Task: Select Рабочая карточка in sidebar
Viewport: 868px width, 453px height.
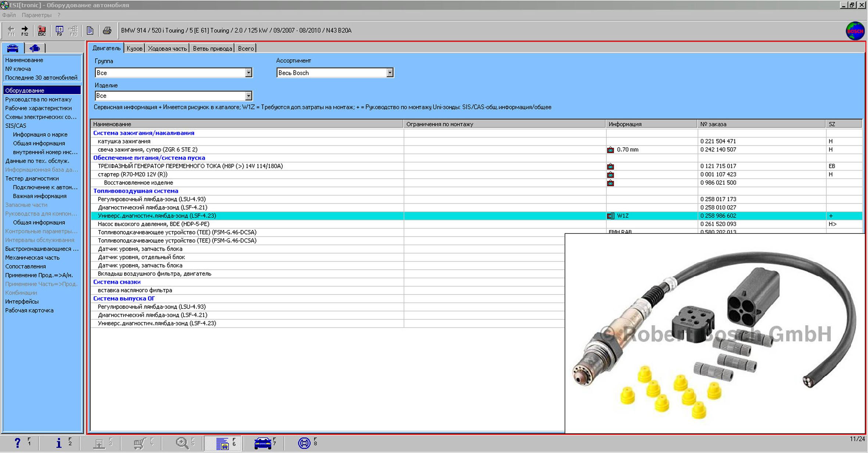Action: [x=29, y=310]
